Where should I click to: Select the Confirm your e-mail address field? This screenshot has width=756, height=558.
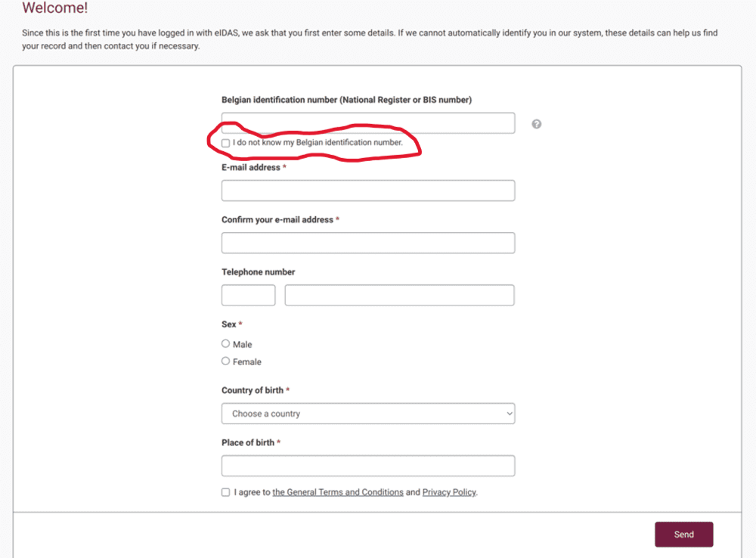click(368, 243)
